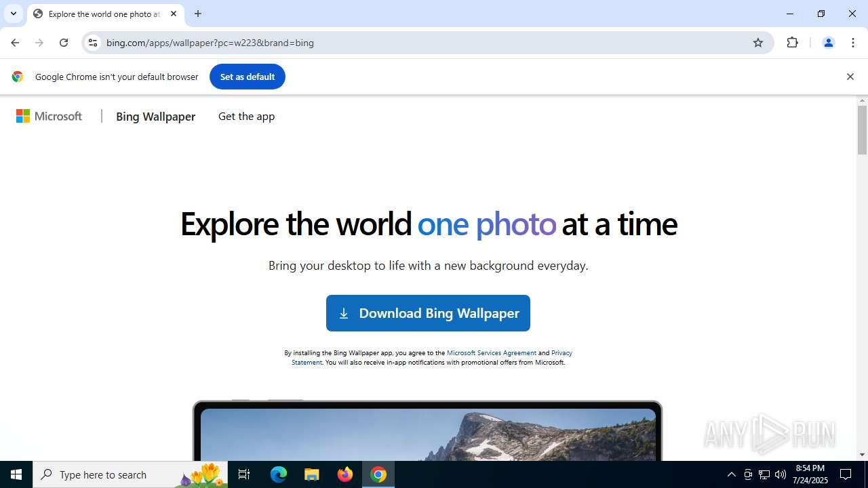
Task: Select the Explore the world one photo tab
Action: [104, 14]
